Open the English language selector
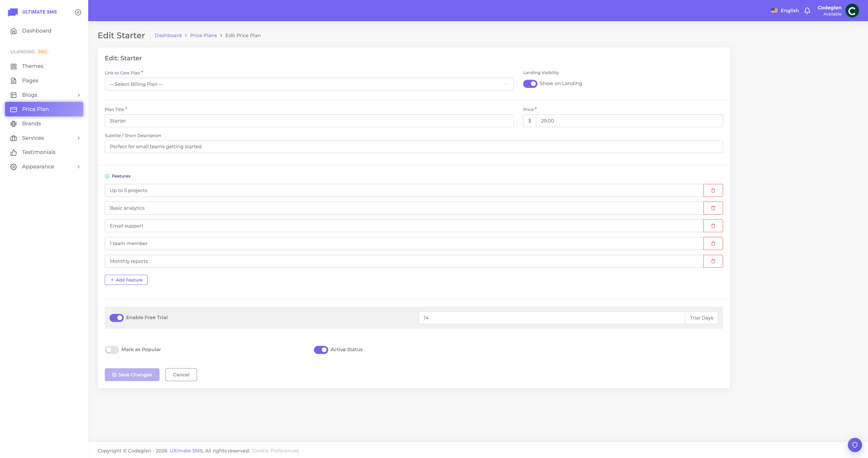868x458 pixels. point(785,11)
